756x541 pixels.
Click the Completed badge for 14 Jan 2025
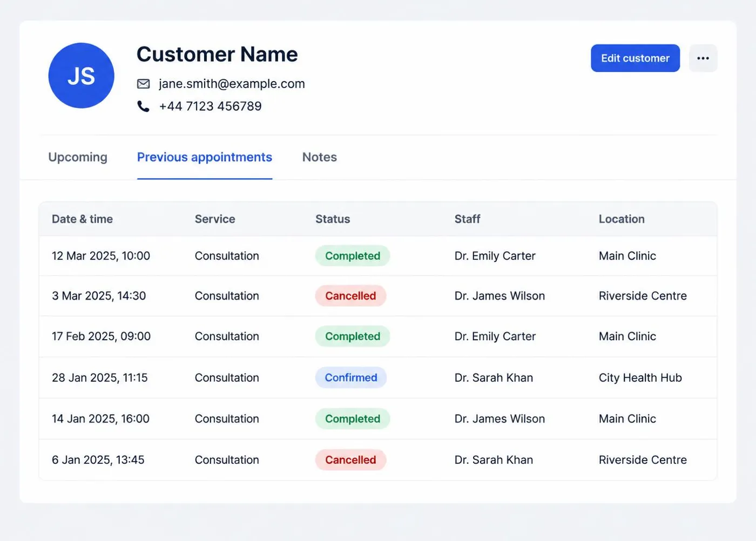353,419
